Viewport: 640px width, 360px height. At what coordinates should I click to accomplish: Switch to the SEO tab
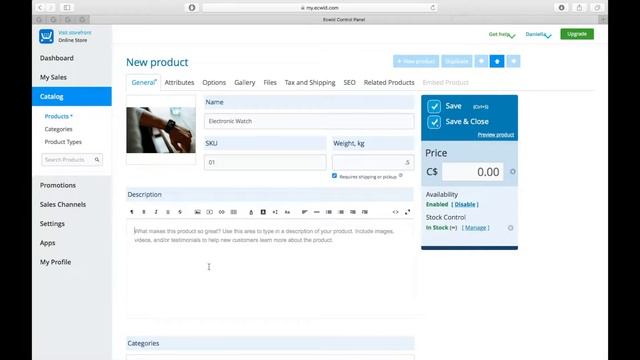[x=349, y=82]
